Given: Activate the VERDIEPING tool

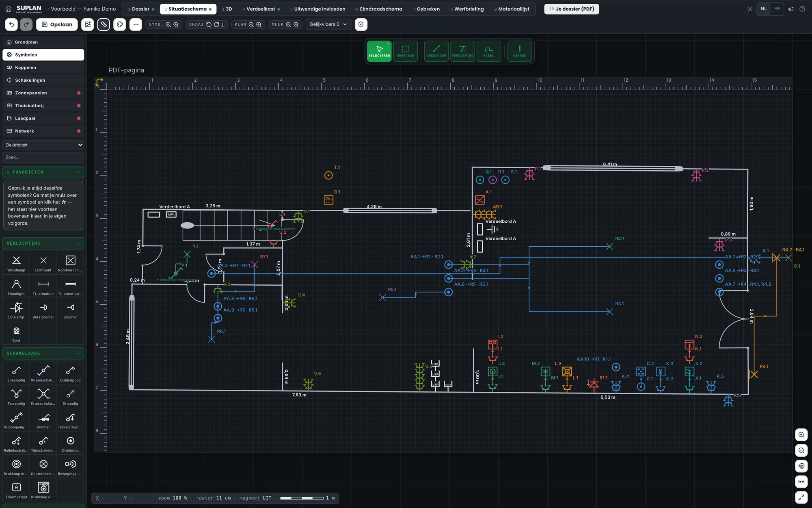Looking at the screenshot, I should 462,51.
